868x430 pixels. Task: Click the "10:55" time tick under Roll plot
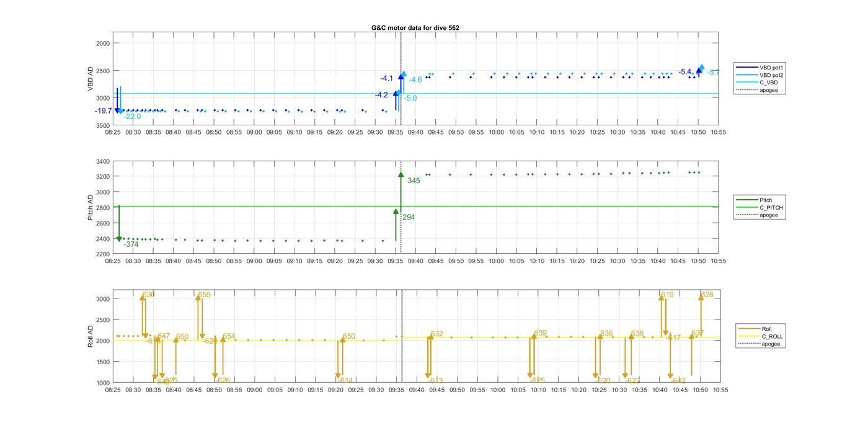click(720, 390)
